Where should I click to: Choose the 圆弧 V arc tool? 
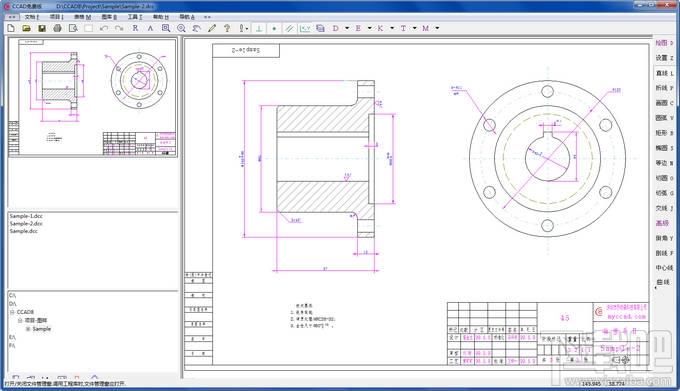click(664, 118)
